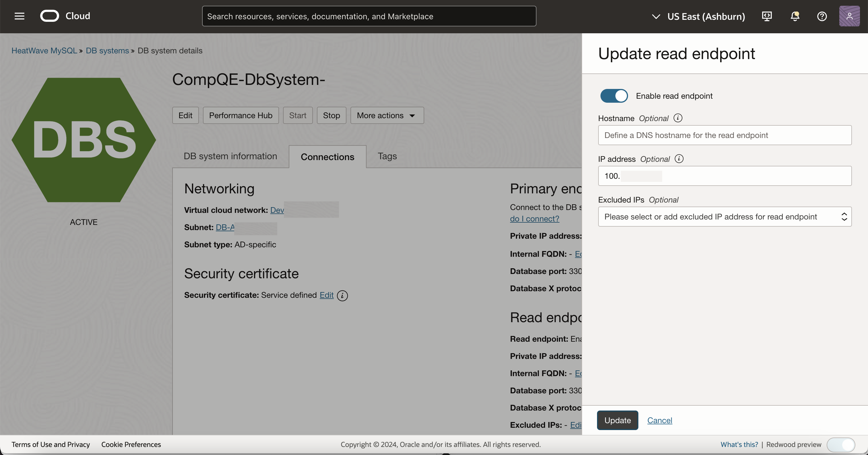Toggle the Redwood preview switch
This screenshot has width=868, height=455.
842,445
